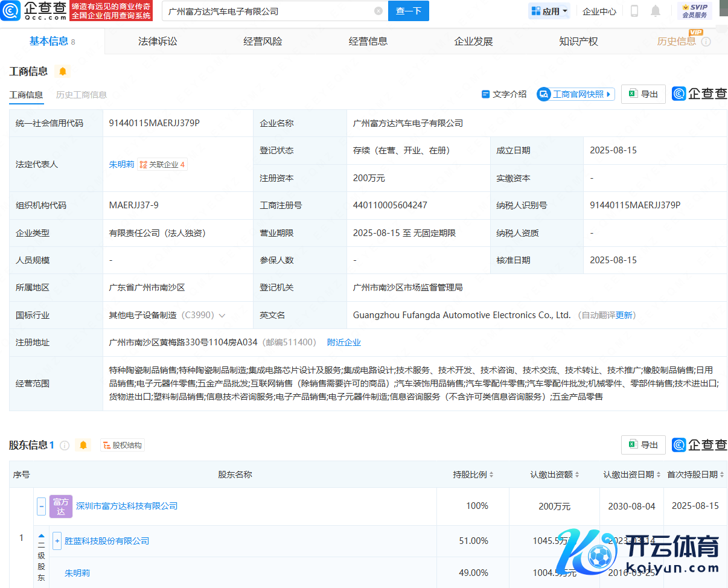Expand the 胜蓝科技股份有限公司 shareholder row

coord(57,541)
